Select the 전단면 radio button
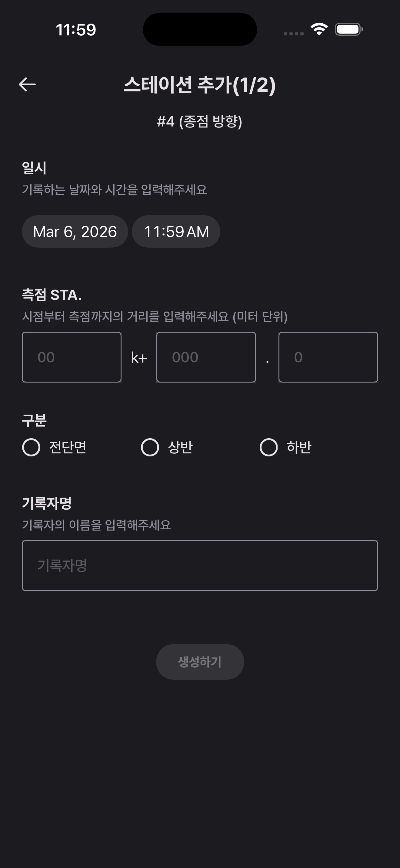The height and width of the screenshot is (868, 400). (32, 448)
